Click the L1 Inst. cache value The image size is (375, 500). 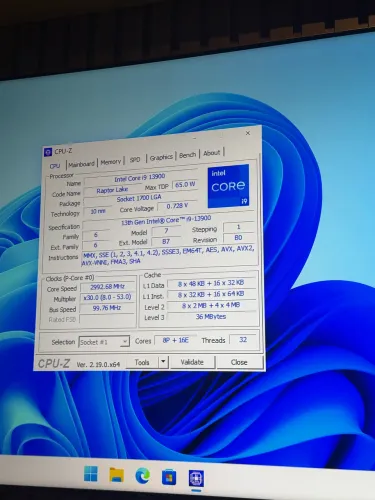211,295
